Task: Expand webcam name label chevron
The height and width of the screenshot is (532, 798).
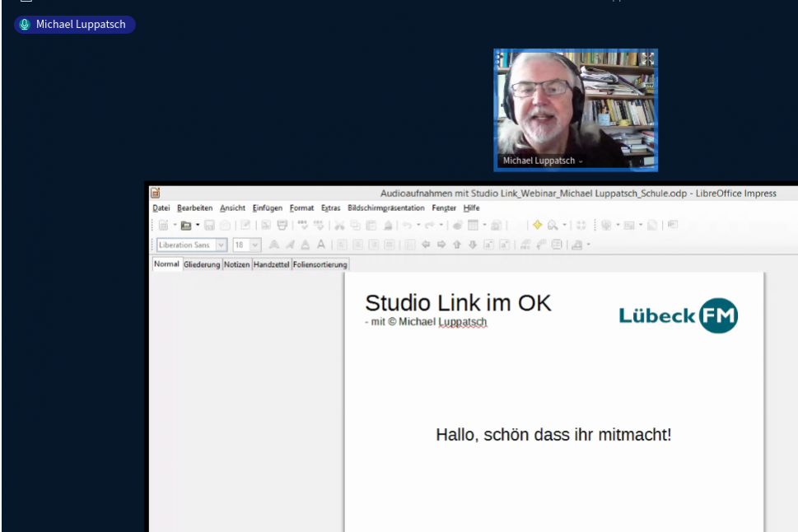Action: (x=581, y=161)
